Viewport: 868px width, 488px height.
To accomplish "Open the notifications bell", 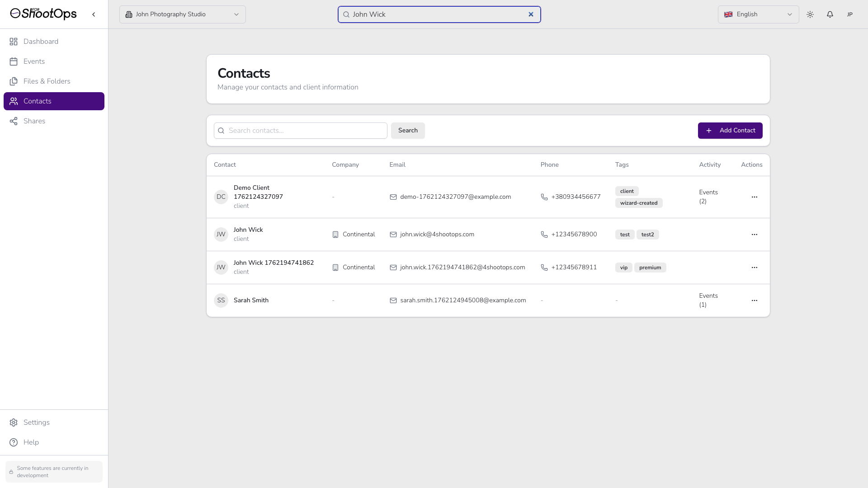I will pos(830,14).
